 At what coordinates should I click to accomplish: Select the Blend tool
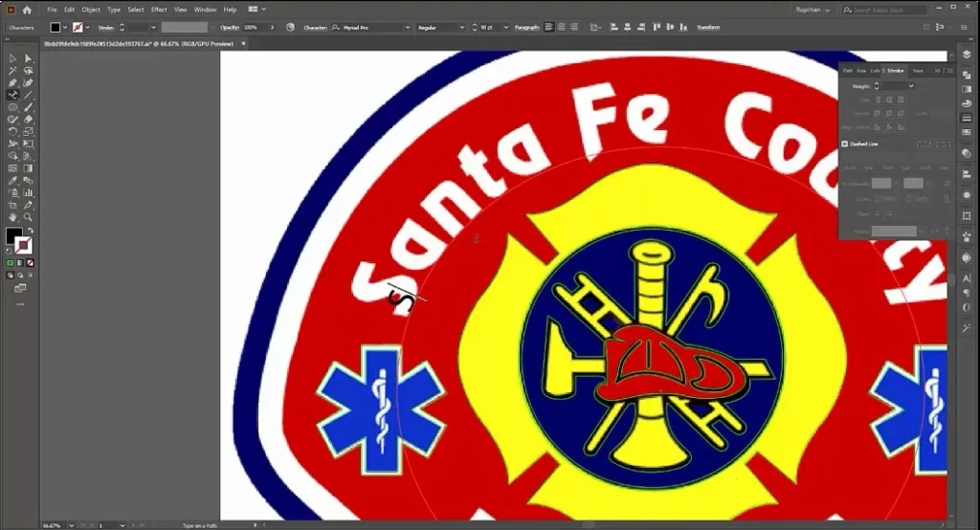28,180
